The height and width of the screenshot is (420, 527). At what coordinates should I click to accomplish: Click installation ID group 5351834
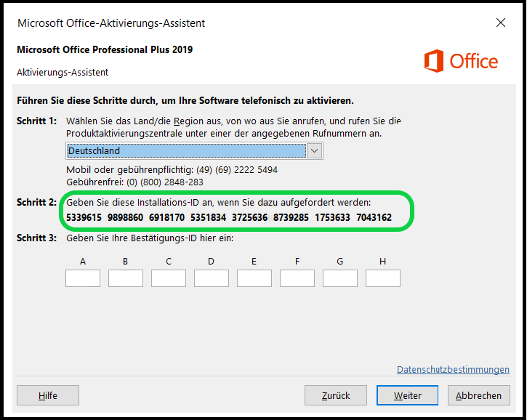coord(208,218)
